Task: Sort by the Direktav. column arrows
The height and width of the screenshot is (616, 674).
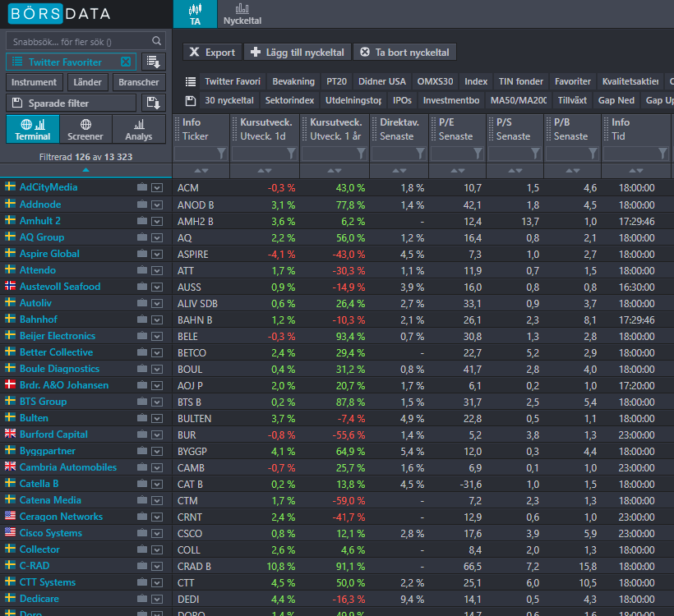Action: pos(399,171)
